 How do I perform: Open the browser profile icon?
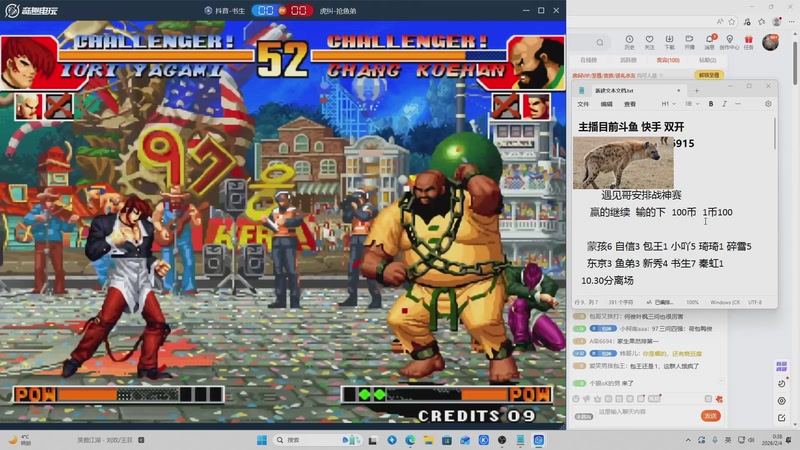(777, 21)
